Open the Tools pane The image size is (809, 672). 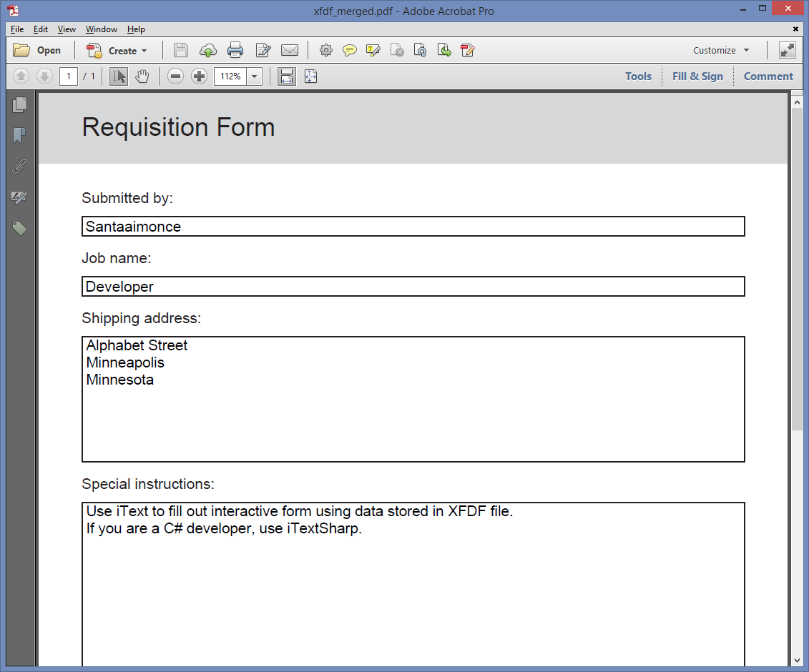pyautogui.click(x=638, y=76)
